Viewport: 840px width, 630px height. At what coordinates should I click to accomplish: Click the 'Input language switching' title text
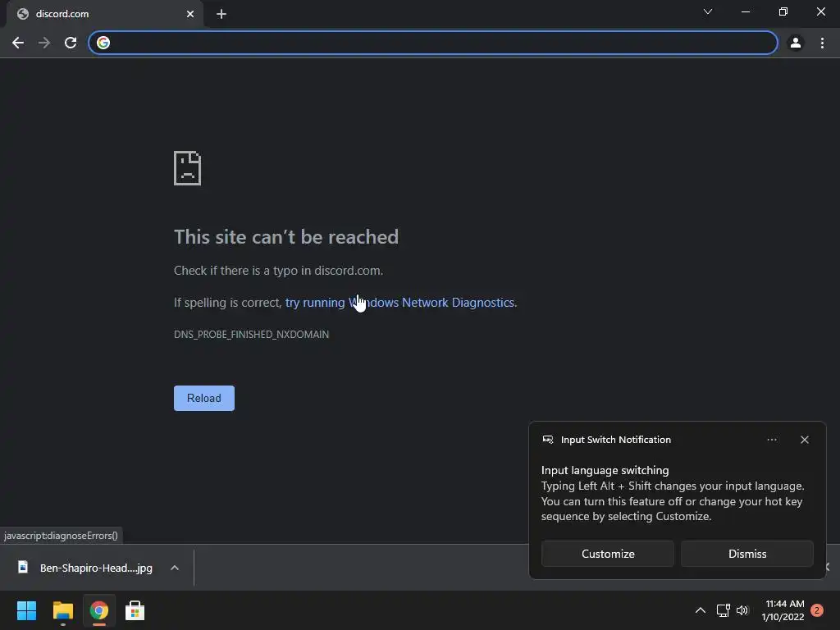[605, 470]
